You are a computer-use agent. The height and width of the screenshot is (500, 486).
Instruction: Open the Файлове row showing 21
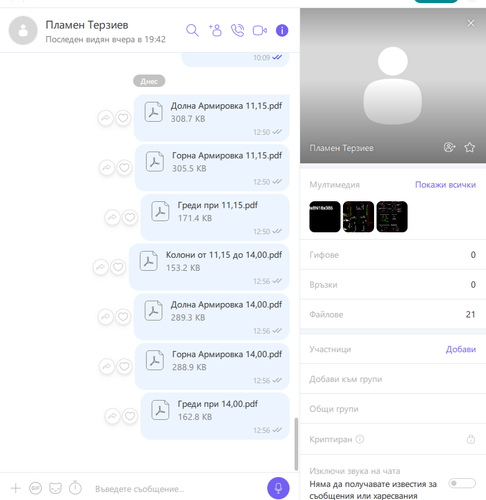393,314
